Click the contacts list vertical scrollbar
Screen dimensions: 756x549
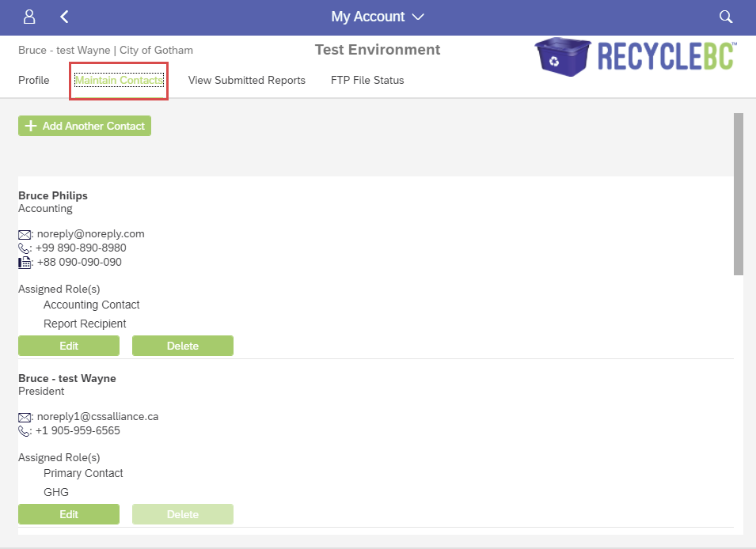pos(738,195)
